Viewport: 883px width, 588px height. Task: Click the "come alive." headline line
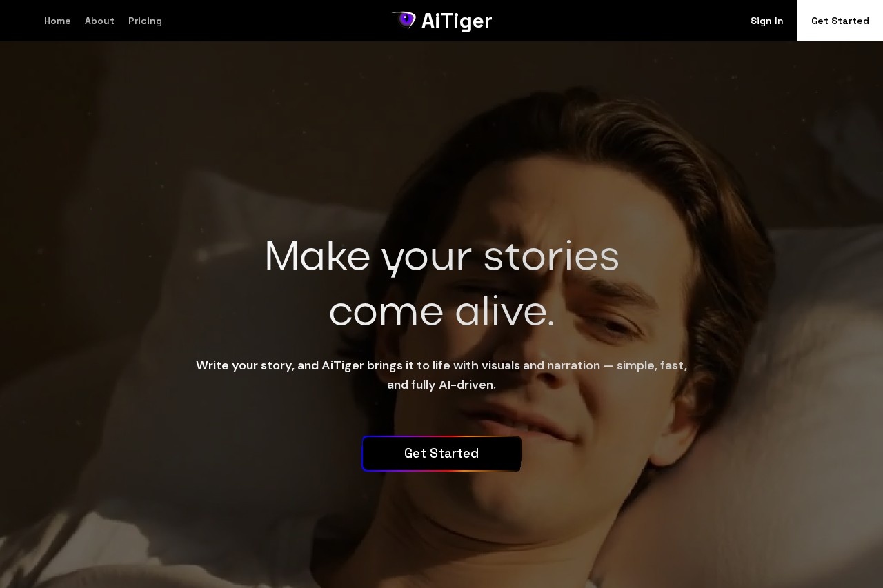click(441, 312)
